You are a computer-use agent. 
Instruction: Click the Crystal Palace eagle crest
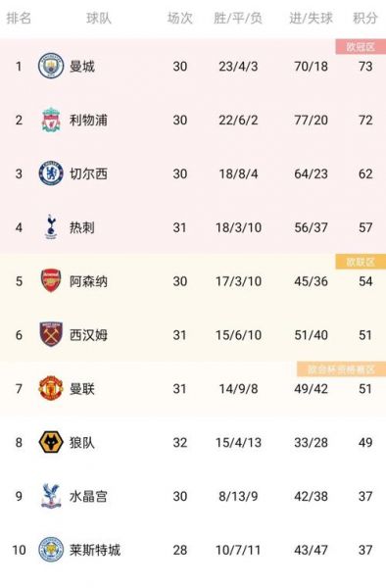(51, 496)
